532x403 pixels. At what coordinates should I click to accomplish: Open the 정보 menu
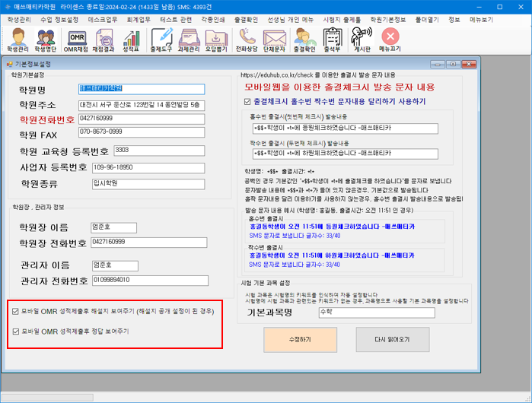click(x=454, y=20)
